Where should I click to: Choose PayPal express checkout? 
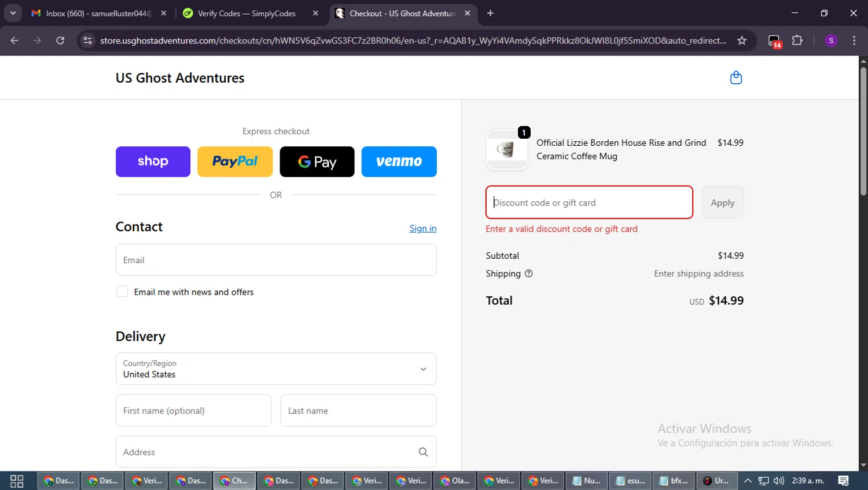click(x=235, y=161)
